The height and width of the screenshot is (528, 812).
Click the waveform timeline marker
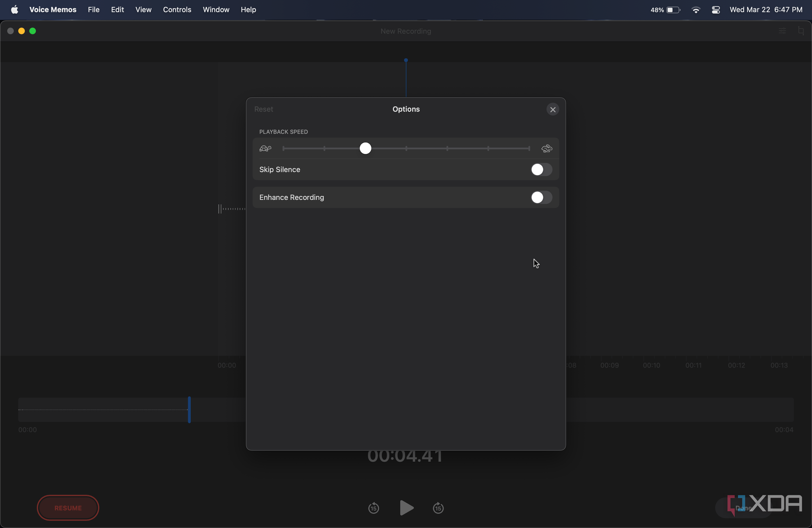click(x=406, y=60)
